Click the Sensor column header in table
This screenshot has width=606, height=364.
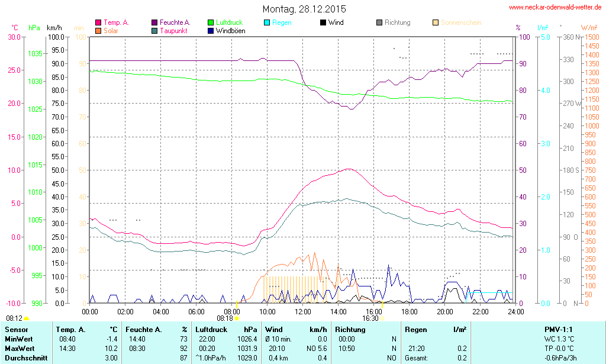tap(16, 329)
